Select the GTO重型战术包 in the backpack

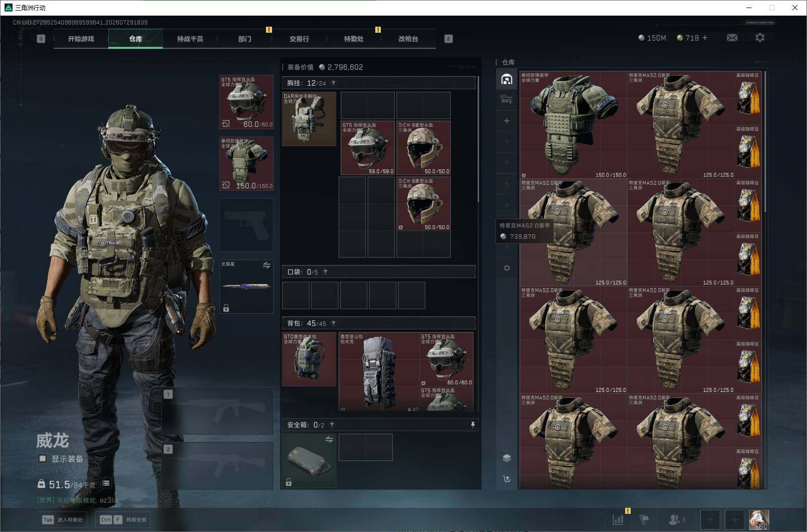pyautogui.click(x=309, y=359)
